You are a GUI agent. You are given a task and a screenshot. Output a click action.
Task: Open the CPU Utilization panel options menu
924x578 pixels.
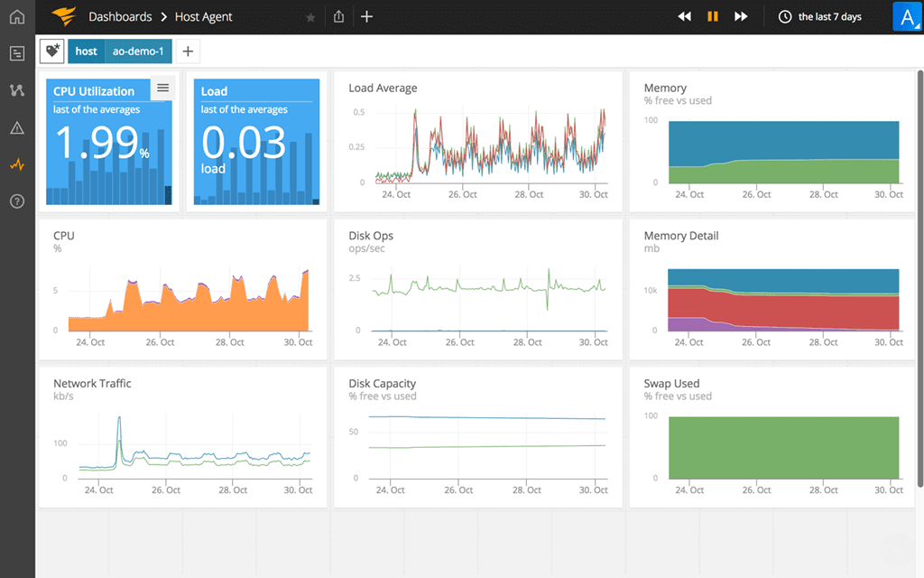(x=163, y=88)
